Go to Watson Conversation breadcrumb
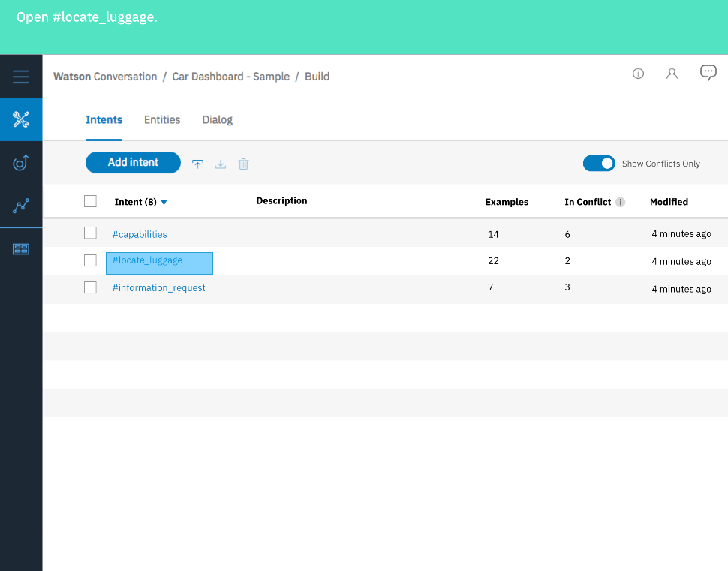Viewport: 728px width, 571px height. [x=105, y=77]
